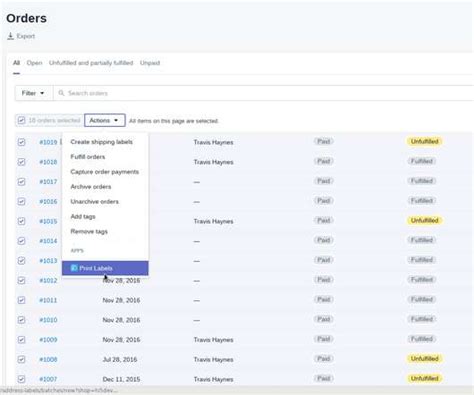The image size is (474, 395).
Task: Open order #1012 link
Action: tap(48, 280)
